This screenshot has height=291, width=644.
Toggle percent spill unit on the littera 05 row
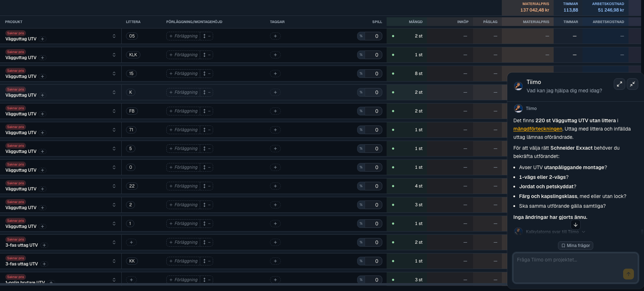point(361,36)
